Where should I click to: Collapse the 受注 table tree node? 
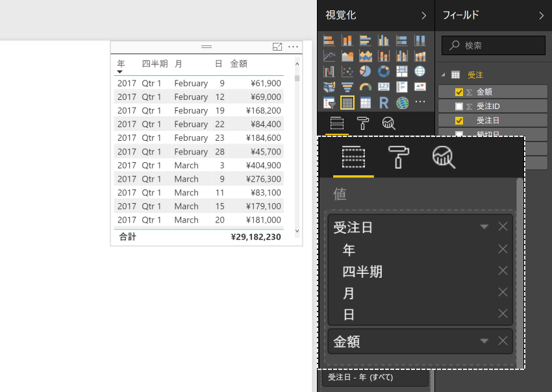[x=443, y=75]
